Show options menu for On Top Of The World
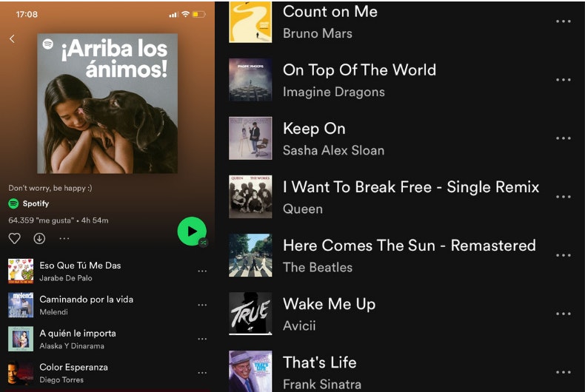The image size is (585, 392). [564, 80]
